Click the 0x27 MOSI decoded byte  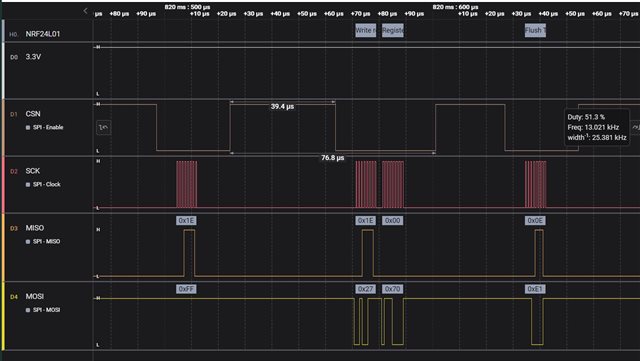[365, 289]
